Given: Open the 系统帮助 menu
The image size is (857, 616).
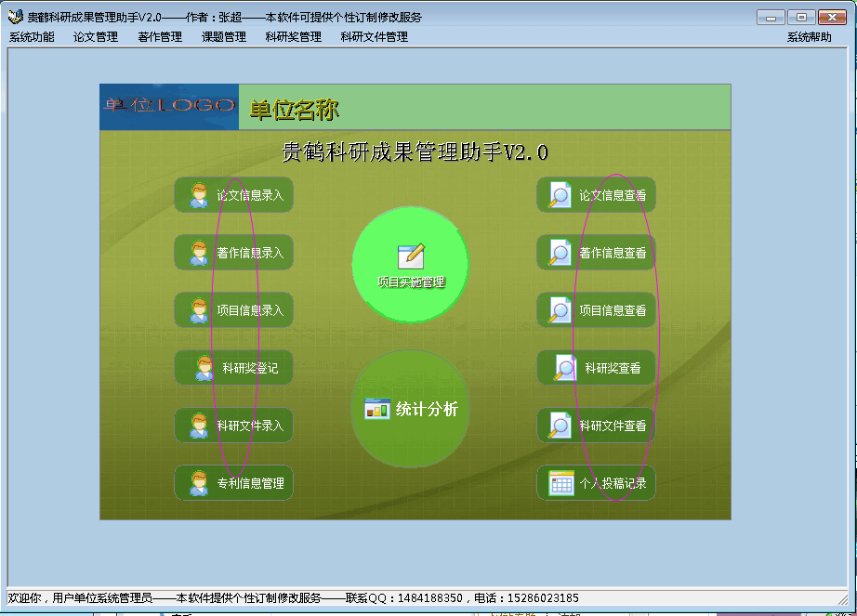Looking at the screenshot, I should click(x=809, y=37).
